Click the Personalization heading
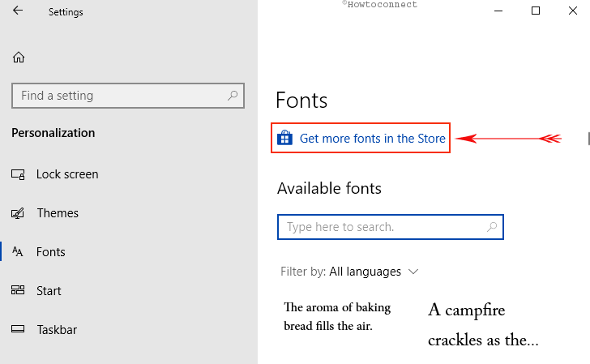 [53, 133]
